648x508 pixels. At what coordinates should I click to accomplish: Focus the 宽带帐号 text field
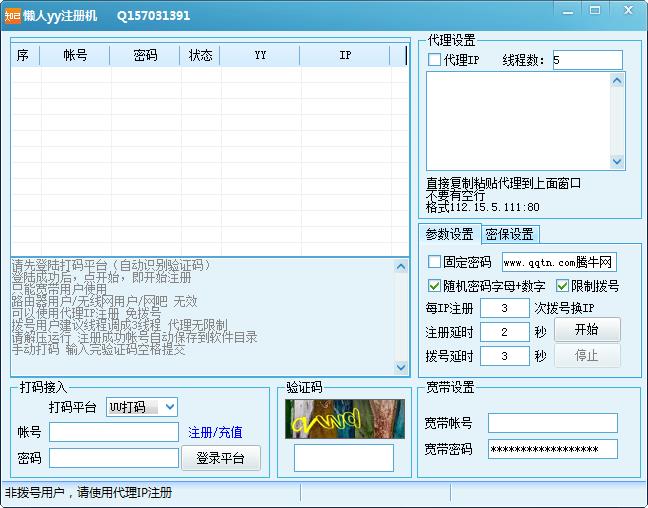[552, 423]
